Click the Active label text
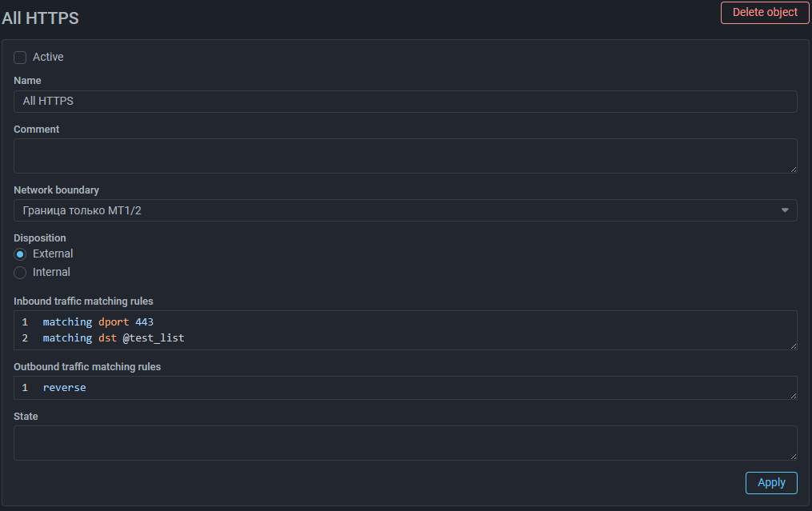The image size is (812, 511). 48,57
